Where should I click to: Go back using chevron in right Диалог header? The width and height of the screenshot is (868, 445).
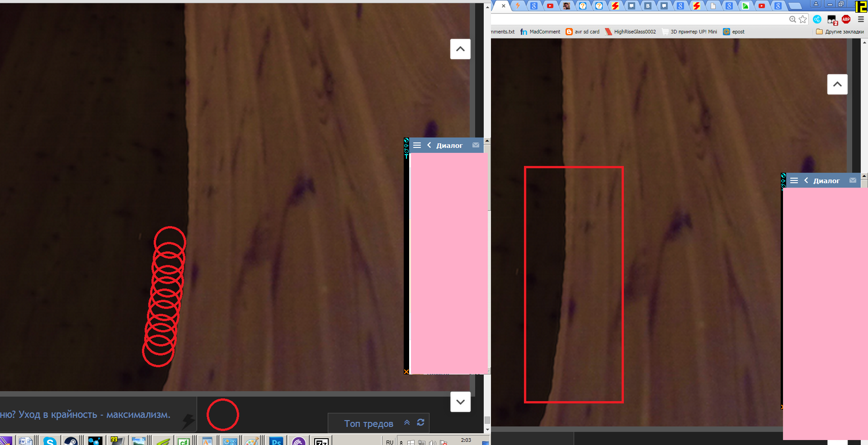click(806, 180)
